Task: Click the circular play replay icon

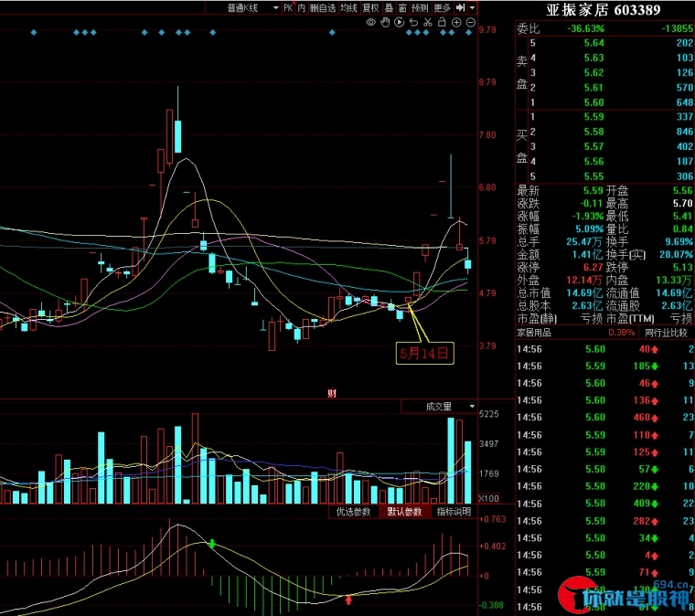Action: pyautogui.click(x=400, y=22)
